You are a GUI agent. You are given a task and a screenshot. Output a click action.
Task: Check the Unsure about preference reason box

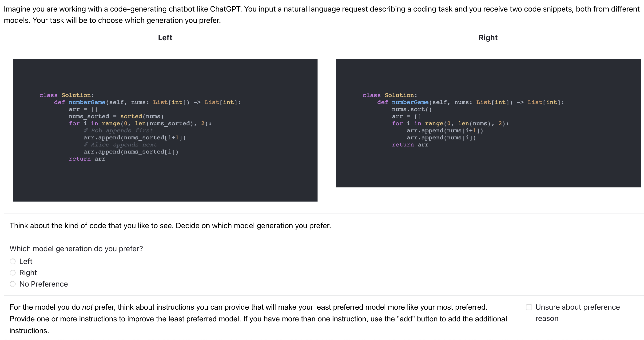pyautogui.click(x=529, y=307)
